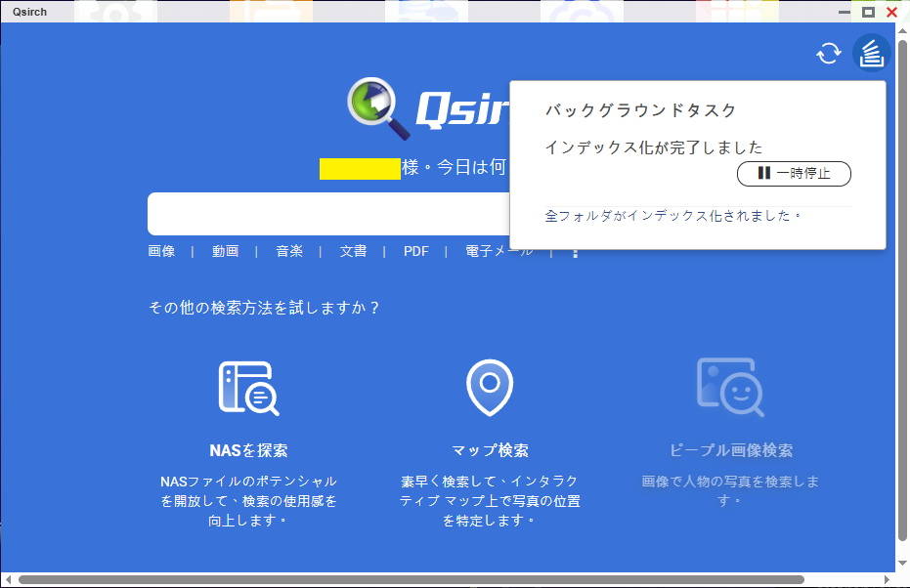The image size is (910, 588).
Task: Select the 画像 filter
Action: pos(161,252)
